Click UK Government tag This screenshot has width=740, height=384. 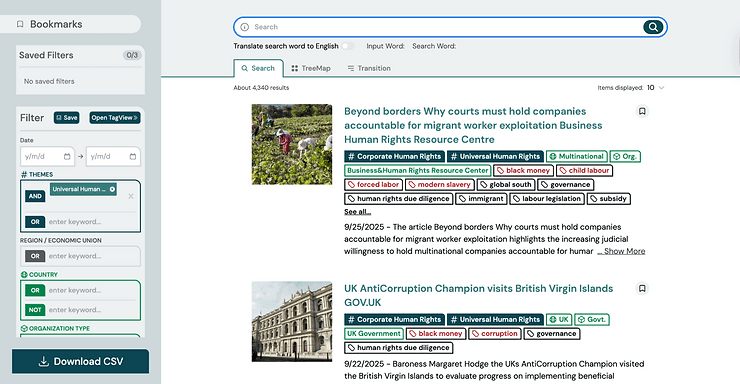[x=374, y=334]
